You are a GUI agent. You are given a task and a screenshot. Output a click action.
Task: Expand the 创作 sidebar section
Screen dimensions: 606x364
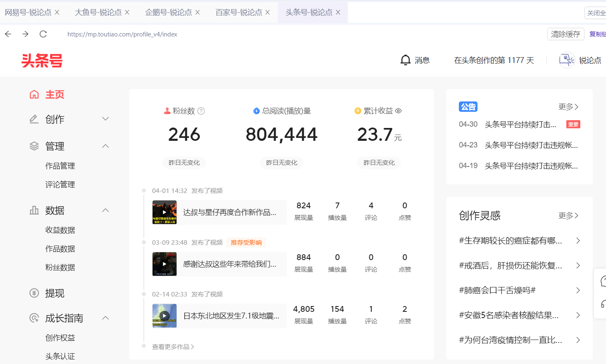[x=105, y=119]
